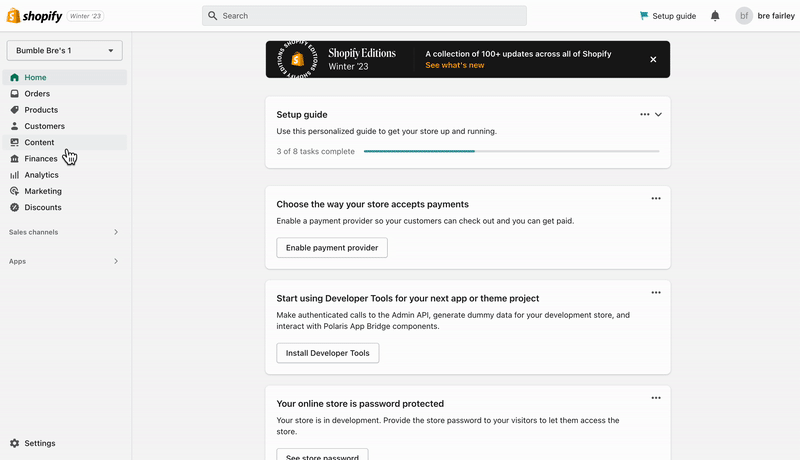
Task: Open Content page
Action: (65, 142)
